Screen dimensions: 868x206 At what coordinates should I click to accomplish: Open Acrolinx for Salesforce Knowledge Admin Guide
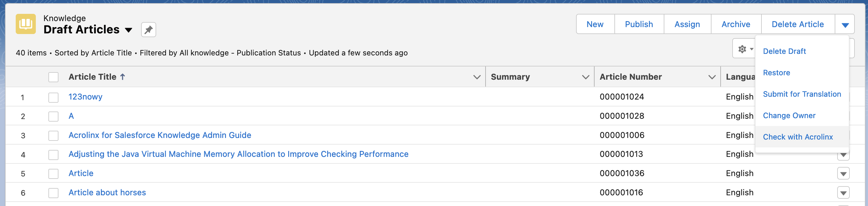pyautogui.click(x=160, y=135)
